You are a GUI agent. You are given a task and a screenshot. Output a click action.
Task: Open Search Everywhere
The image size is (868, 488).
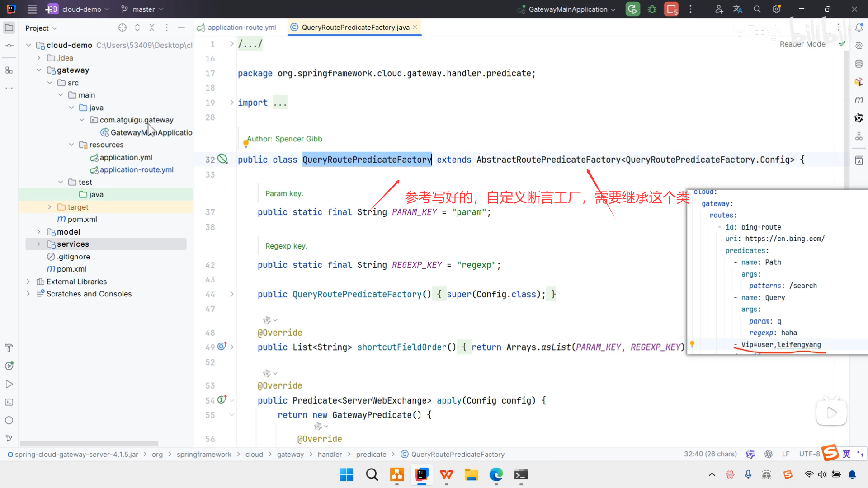[x=757, y=9]
